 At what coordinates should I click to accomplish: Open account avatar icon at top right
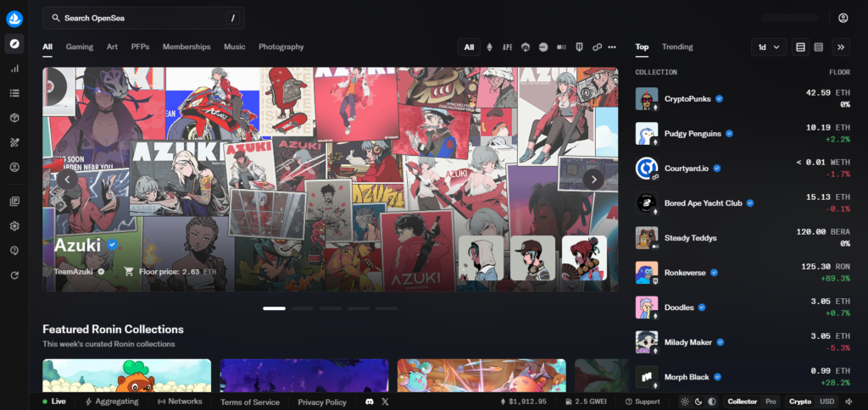pos(843,19)
